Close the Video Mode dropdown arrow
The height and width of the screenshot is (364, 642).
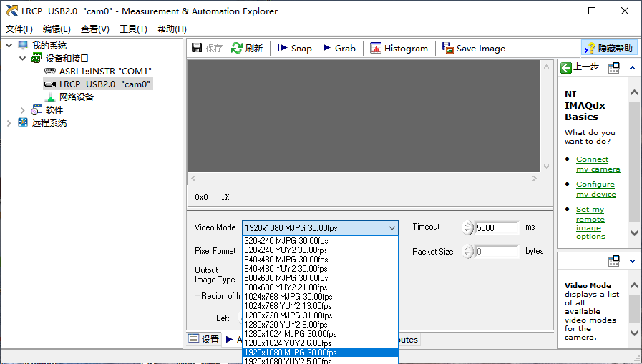(391, 228)
